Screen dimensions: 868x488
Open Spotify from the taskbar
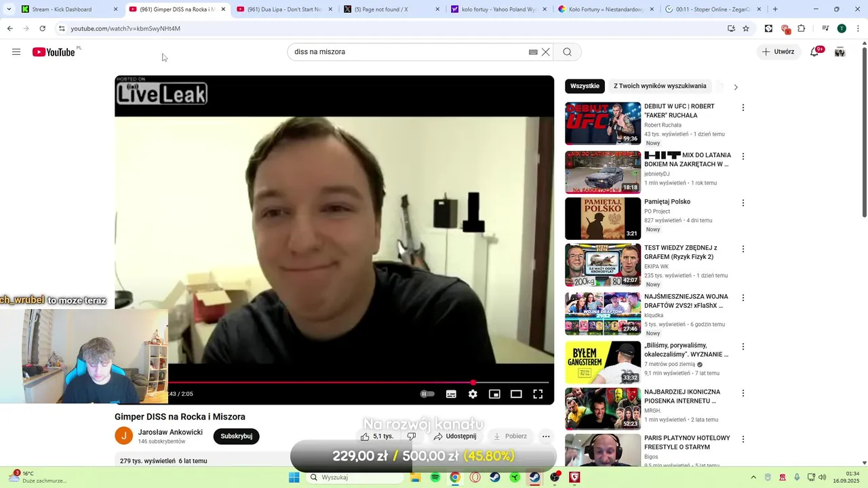pos(435,477)
